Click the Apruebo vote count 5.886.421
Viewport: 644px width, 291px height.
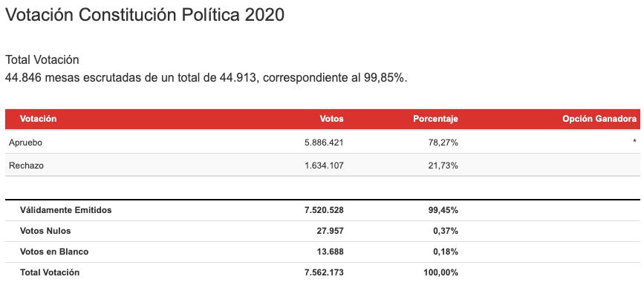click(324, 143)
